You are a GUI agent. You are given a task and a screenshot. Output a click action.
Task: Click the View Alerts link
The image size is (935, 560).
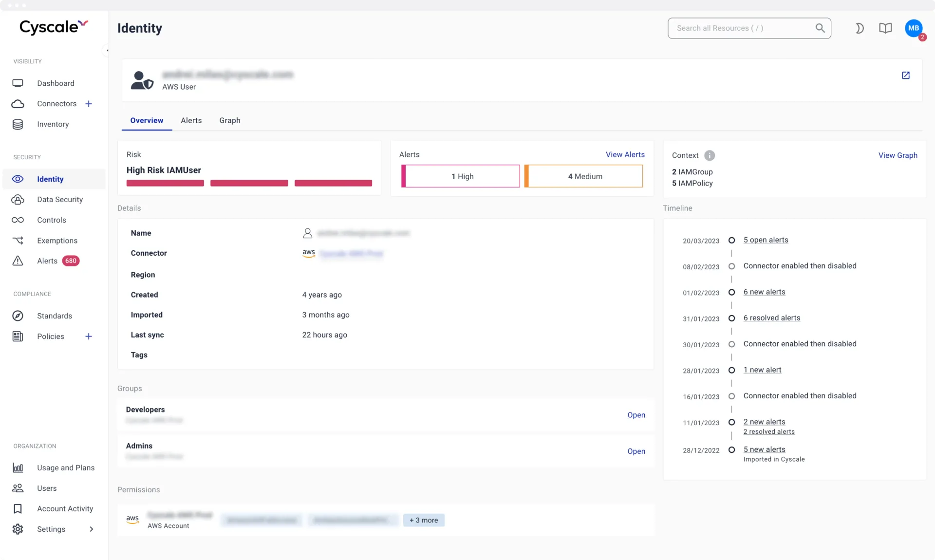click(625, 154)
